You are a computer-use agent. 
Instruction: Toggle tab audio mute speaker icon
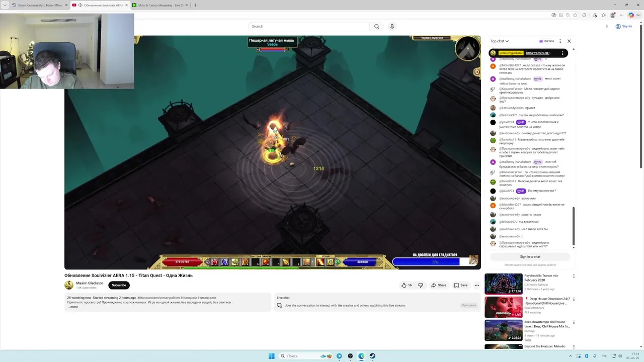tap(80, 5)
